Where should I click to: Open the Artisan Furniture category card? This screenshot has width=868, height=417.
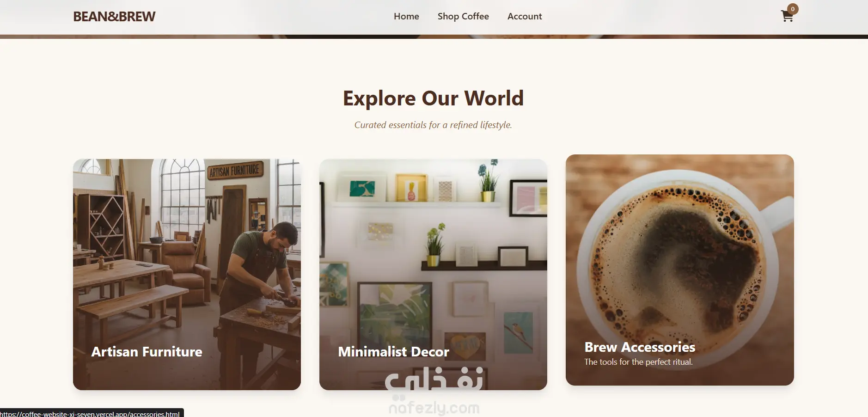point(187,275)
